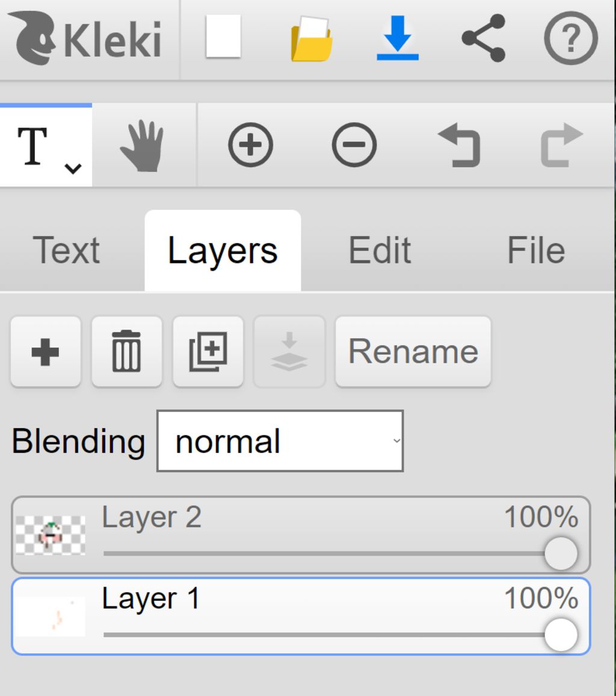Zoom out with the minus magnifier
The height and width of the screenshot is (696, 616).
354,145
